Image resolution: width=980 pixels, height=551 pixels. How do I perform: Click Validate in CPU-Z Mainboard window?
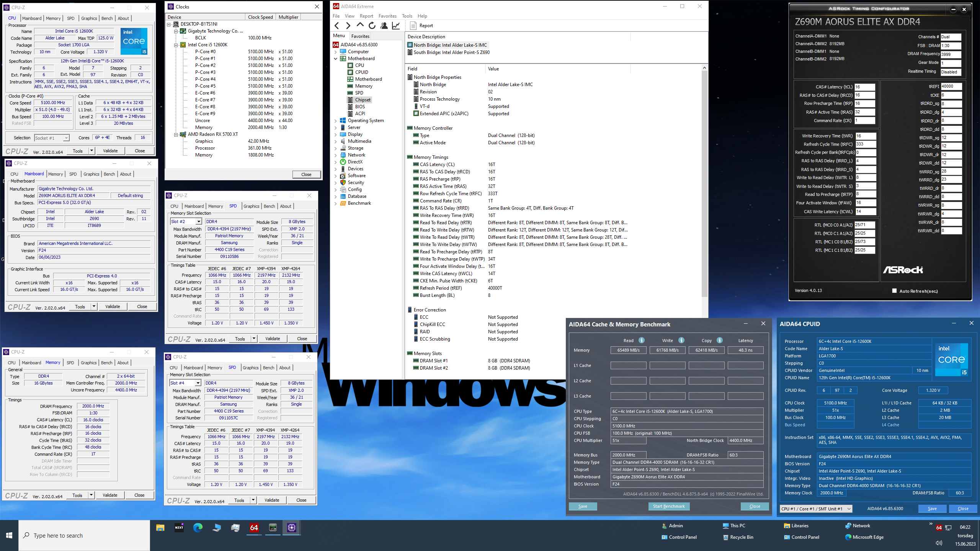tap(113, 306)
